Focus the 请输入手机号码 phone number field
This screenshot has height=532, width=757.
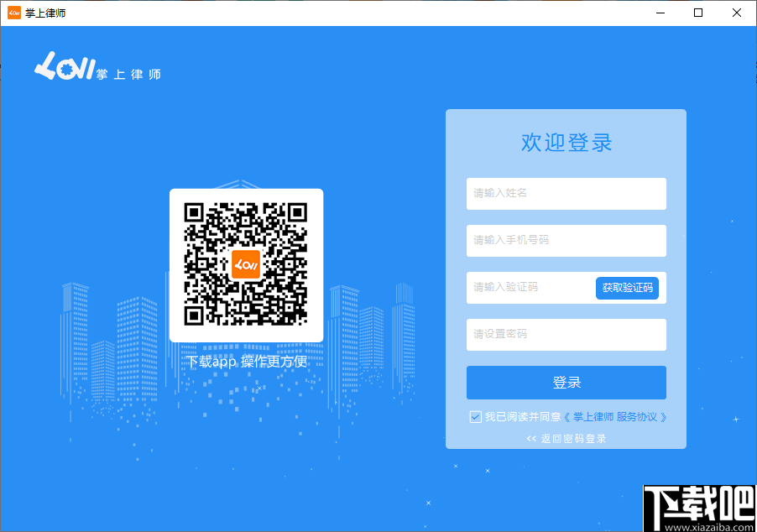(566, 241)
